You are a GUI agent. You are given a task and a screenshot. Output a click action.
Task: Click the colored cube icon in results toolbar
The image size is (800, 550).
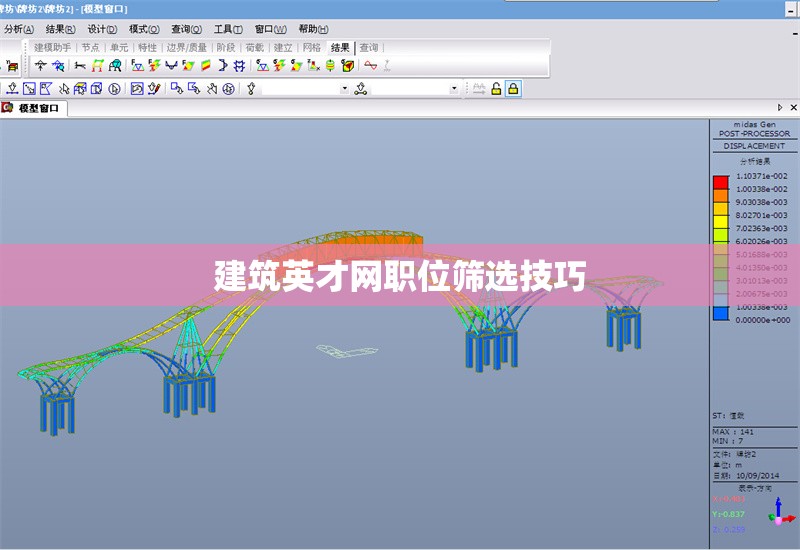click(x=347, y=66)
